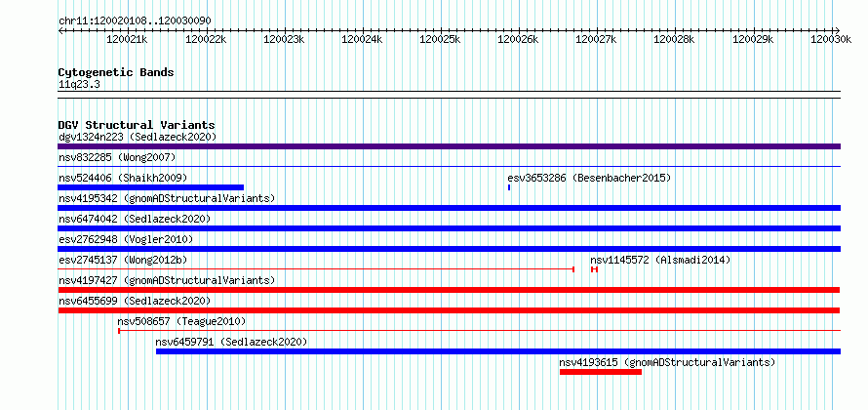This screenshot has width=868, height=410.
Task: Click the 120023k ruler tick label
Action: [284, 39]
